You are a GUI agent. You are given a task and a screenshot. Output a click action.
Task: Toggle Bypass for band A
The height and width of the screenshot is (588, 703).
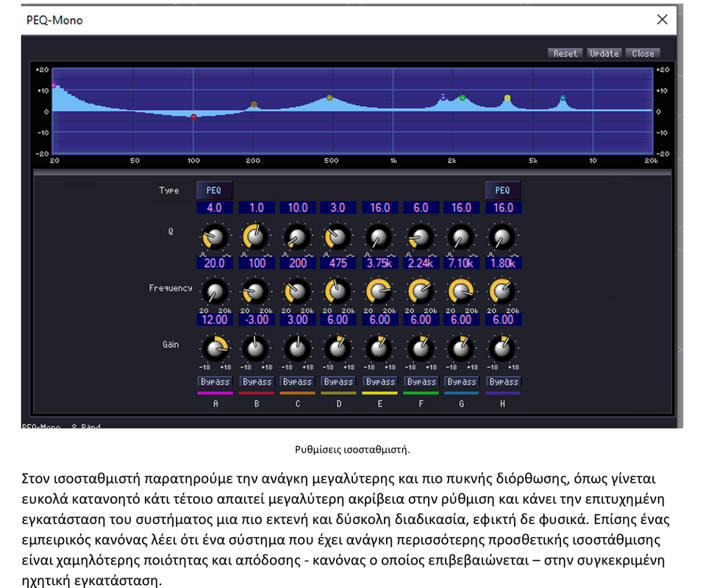pos(215,381)
